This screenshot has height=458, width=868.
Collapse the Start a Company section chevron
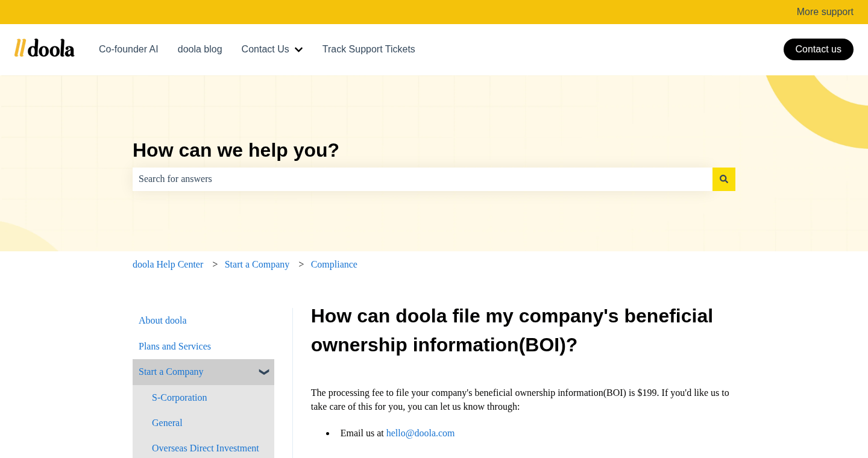[263, 372]
